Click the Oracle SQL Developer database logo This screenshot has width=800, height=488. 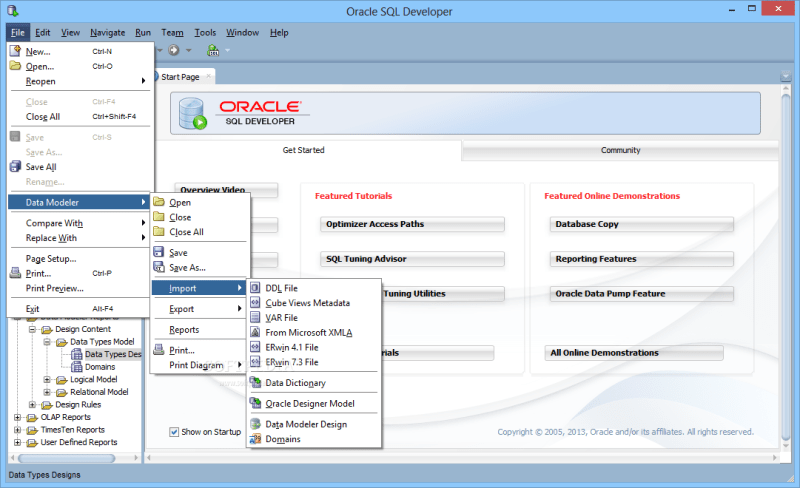[193, 113]
